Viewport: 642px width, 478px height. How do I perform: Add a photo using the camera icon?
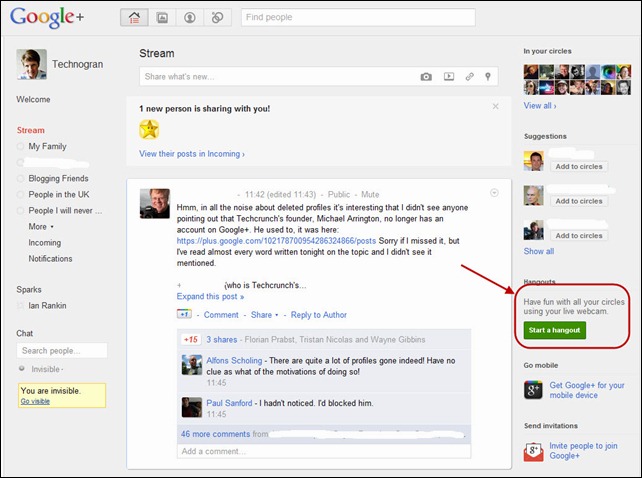pos(426,77)
